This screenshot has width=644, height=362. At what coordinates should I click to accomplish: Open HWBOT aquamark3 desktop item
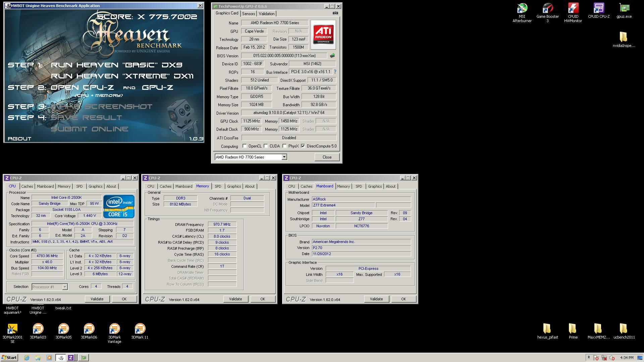(x=12, y=310)
